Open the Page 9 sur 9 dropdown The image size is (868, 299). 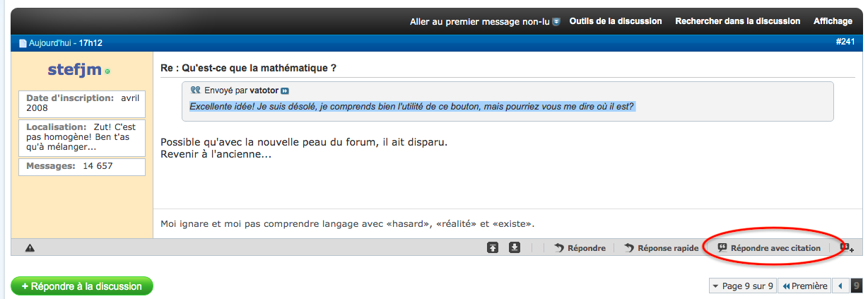(741, 286)
